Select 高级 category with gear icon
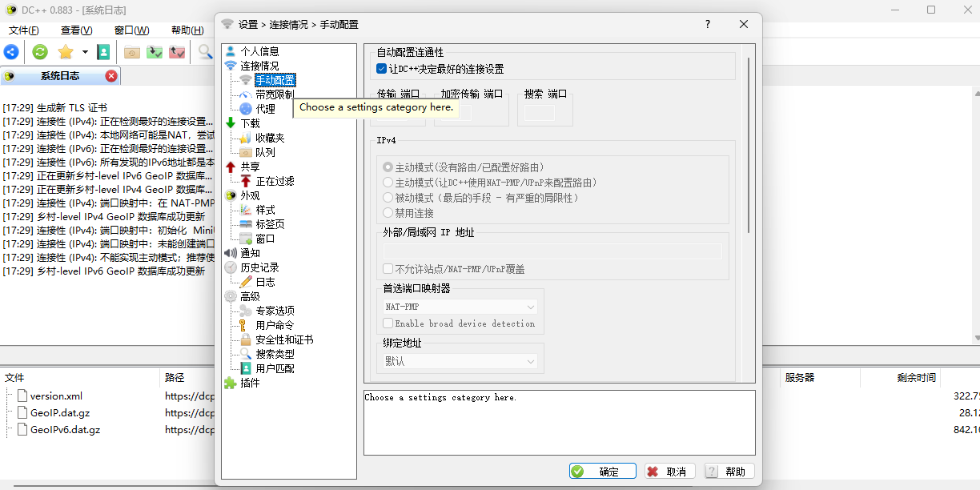980x490 pixels. click(x=250, y=296)
